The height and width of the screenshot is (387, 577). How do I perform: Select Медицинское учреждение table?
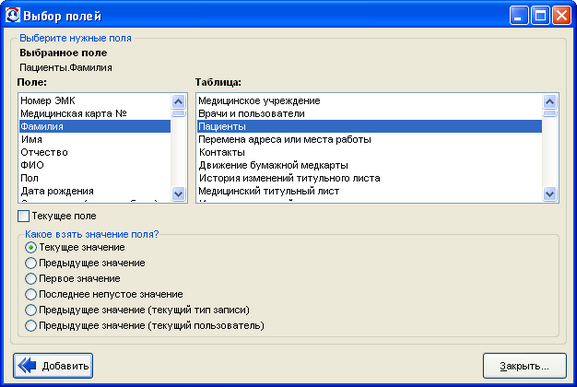(369, 100)
